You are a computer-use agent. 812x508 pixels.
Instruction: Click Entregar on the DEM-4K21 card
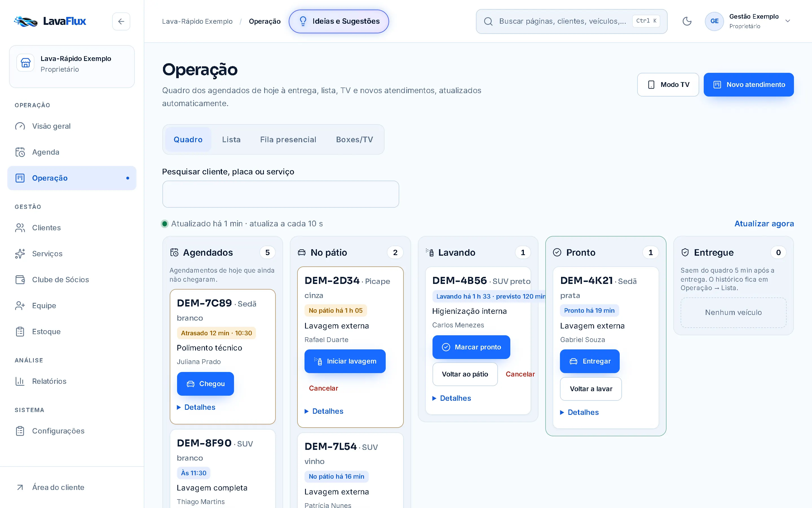(590, 361)
